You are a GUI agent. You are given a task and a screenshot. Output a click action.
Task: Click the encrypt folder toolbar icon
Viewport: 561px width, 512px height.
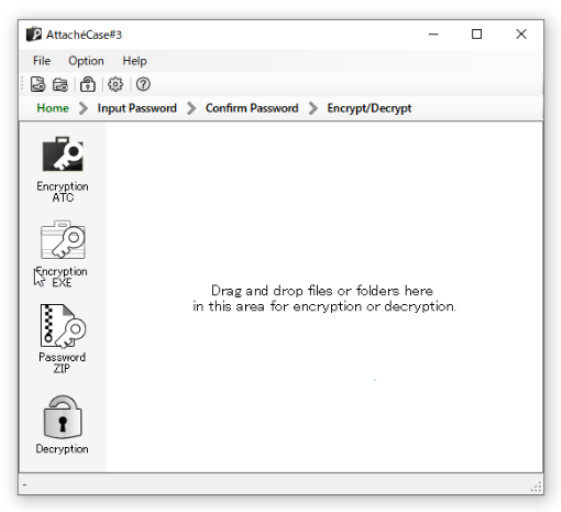click(x=60, y=85)
